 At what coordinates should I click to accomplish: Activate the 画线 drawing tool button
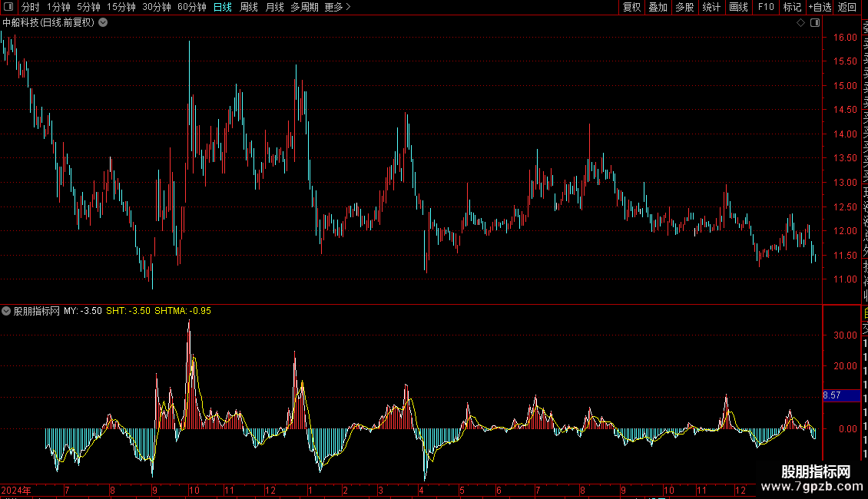(738, 7)
